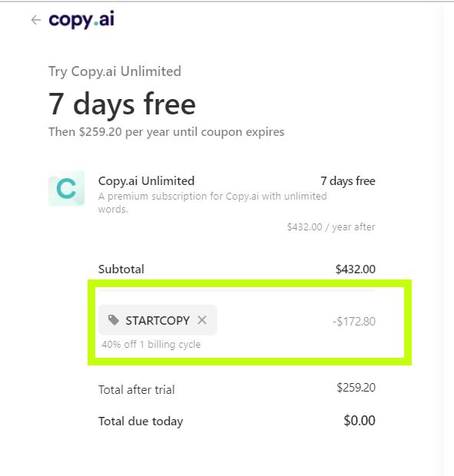Screen dimensions: 454x476
Task: Click the large 7 days free heading
Action: (122, 104)
